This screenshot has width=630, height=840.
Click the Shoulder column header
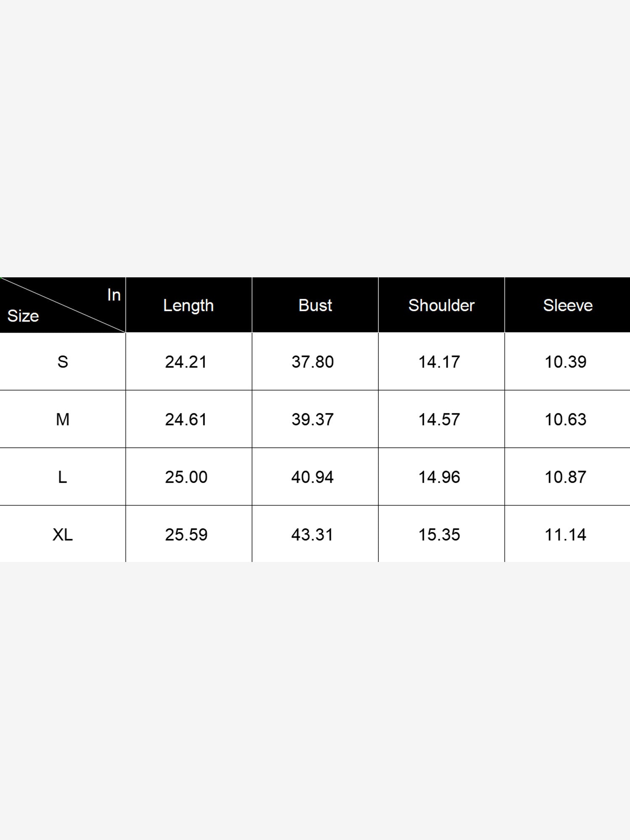(441, 305)
